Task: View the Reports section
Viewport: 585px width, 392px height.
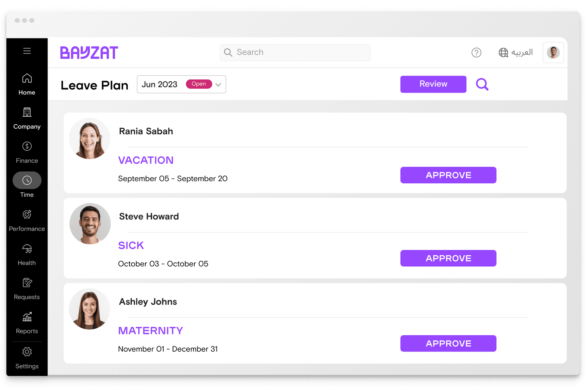Action: [26, 317]
